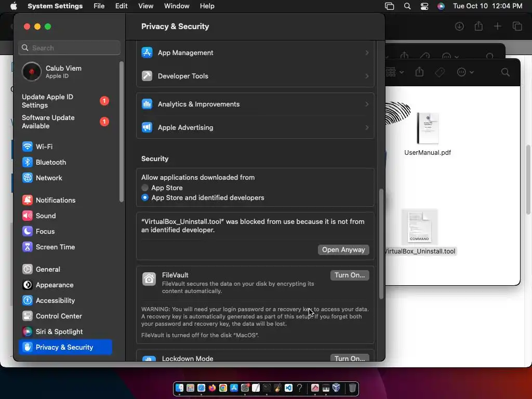
Task: Select Privacy & Security in sidebar
Action: point(65,347)
